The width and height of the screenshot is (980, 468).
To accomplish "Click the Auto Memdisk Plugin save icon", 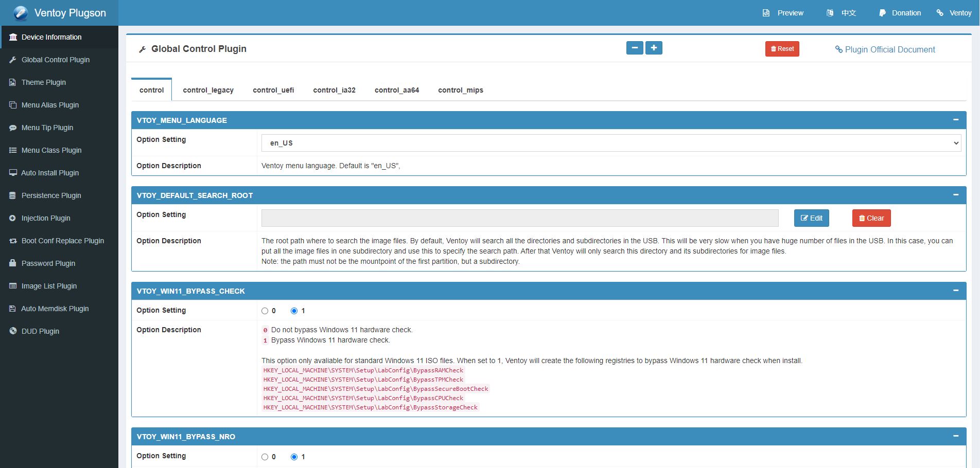I will [13, 309].
